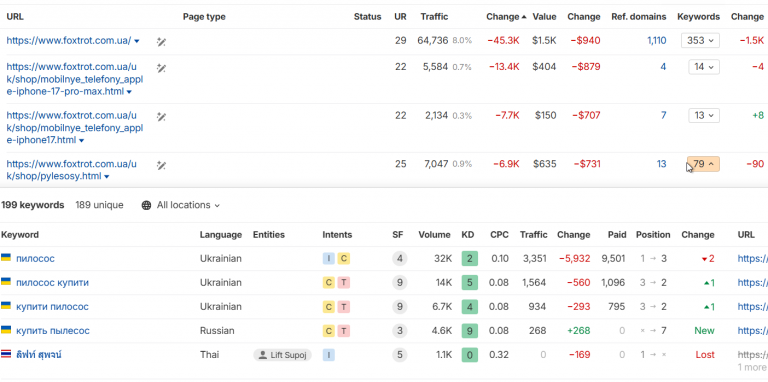This screenshot has height=382, width=768.
Task: Sort by the Traffic Change column header
Action: point(506,17)
